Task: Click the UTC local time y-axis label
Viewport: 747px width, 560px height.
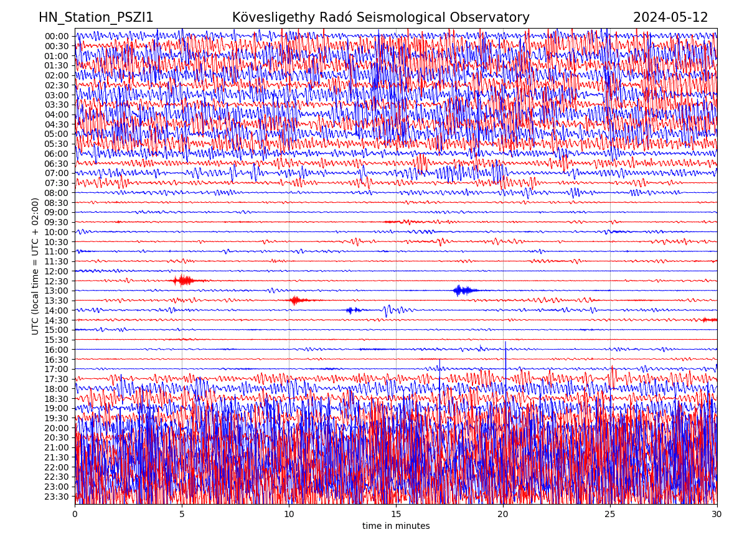Action: tap(35, 266)
